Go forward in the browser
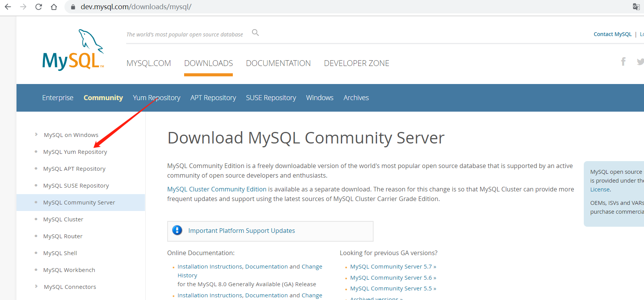The width and height of the screenshot is (644, 300). point(23,7)
